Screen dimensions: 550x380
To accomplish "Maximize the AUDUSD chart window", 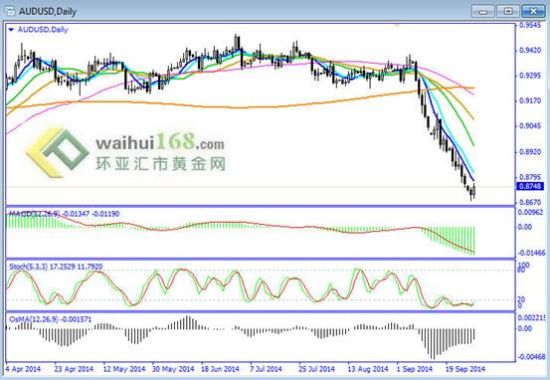I will (x=508, y=11).
